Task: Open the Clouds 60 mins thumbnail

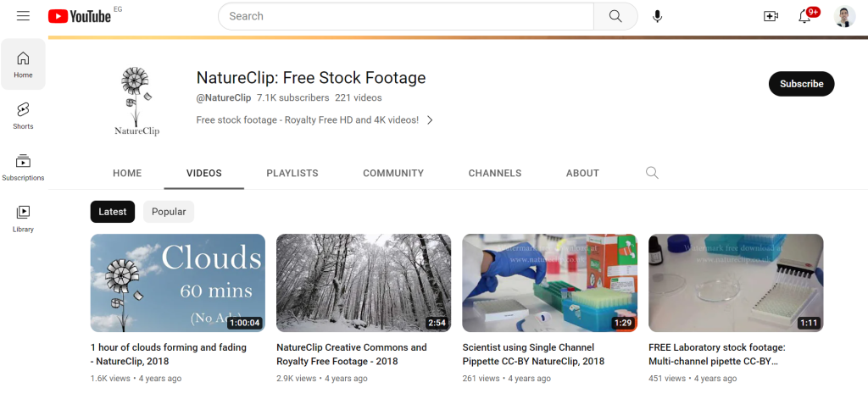Action: tap(178, 283)
